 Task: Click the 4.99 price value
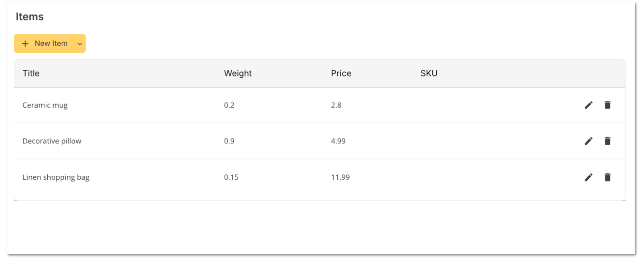(338, 141)
